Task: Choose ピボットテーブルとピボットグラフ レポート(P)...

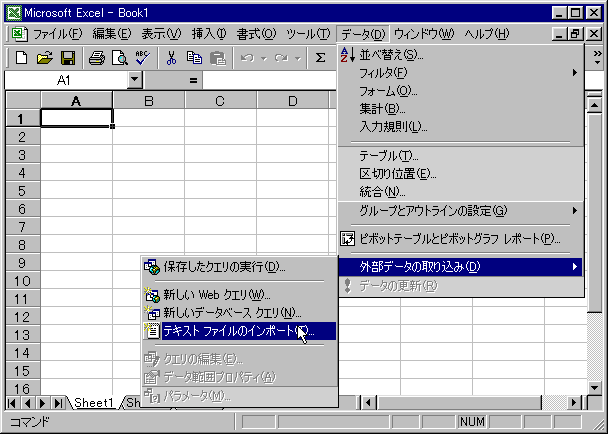Action: click(x=461, y=239)
